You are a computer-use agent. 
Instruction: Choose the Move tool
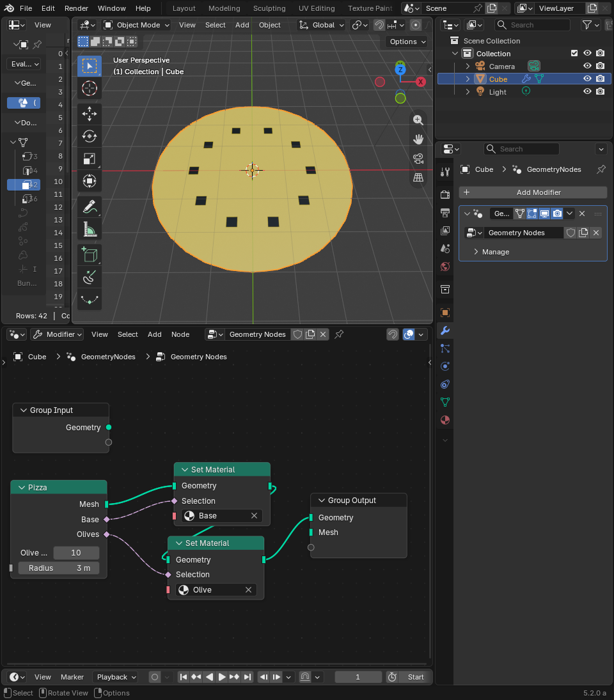(x=90, y=114)
